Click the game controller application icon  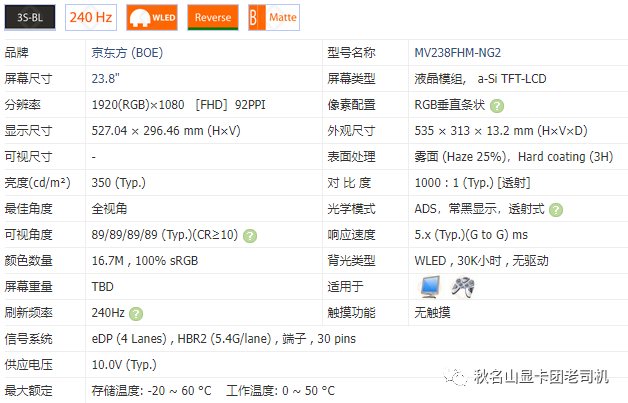tap(463, 287)
